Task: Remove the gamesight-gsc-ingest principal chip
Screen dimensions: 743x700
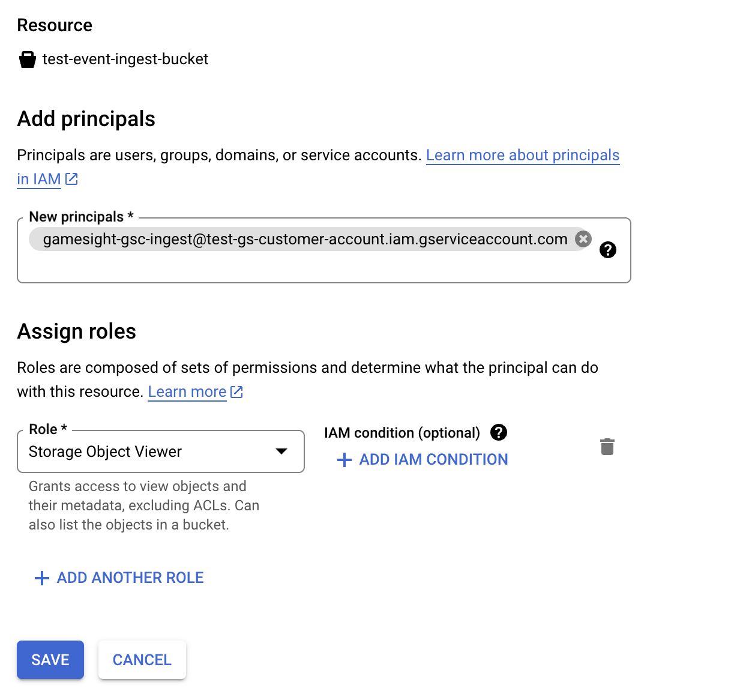Action: click(x=583, y=239)
